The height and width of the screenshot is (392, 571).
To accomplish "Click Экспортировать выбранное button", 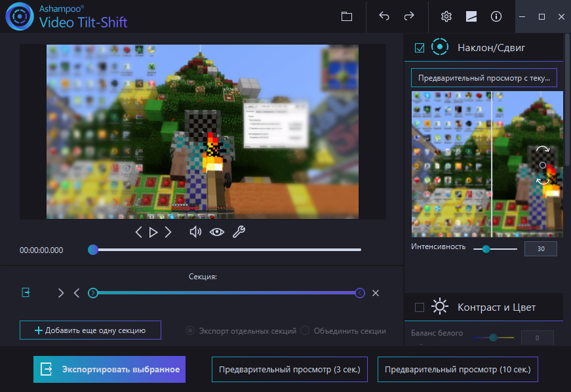I will (x=109, y=370).
